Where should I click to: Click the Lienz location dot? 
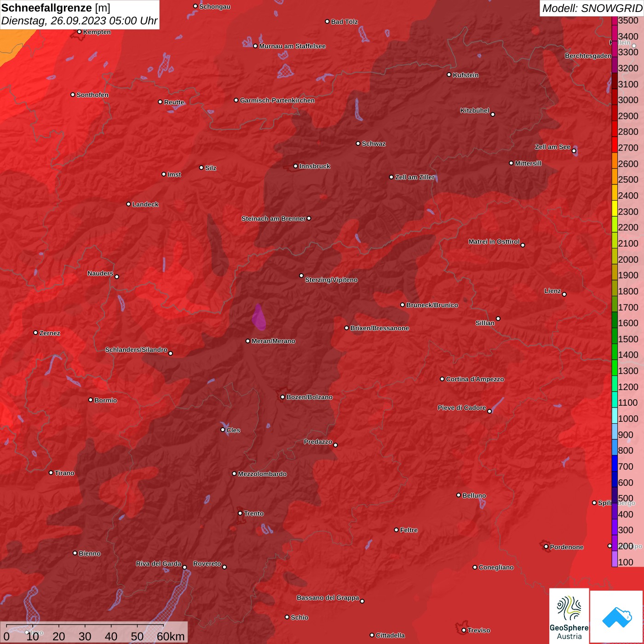[564, 294]
